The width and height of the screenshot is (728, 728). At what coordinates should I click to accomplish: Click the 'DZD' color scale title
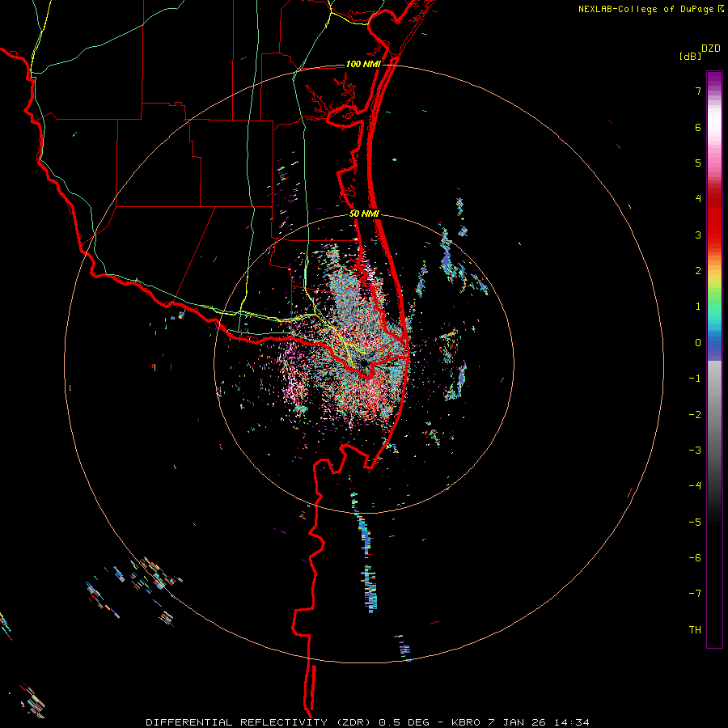pos(711,49)
